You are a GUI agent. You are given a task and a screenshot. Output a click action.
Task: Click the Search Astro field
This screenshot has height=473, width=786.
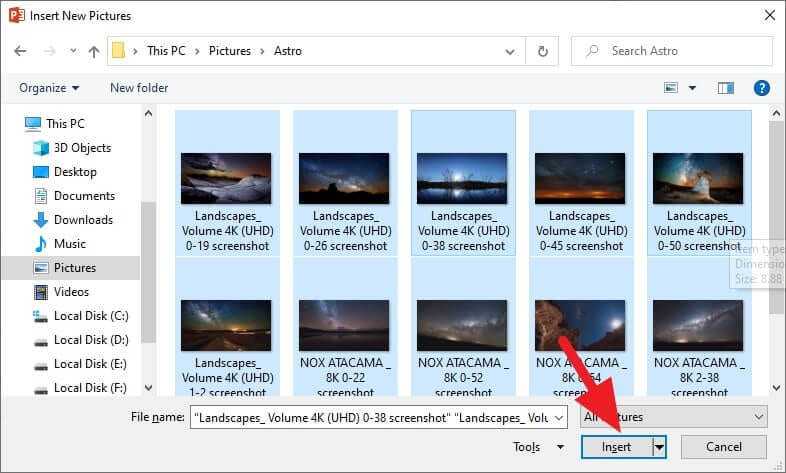pyautogui.click(x=672, y=51)
